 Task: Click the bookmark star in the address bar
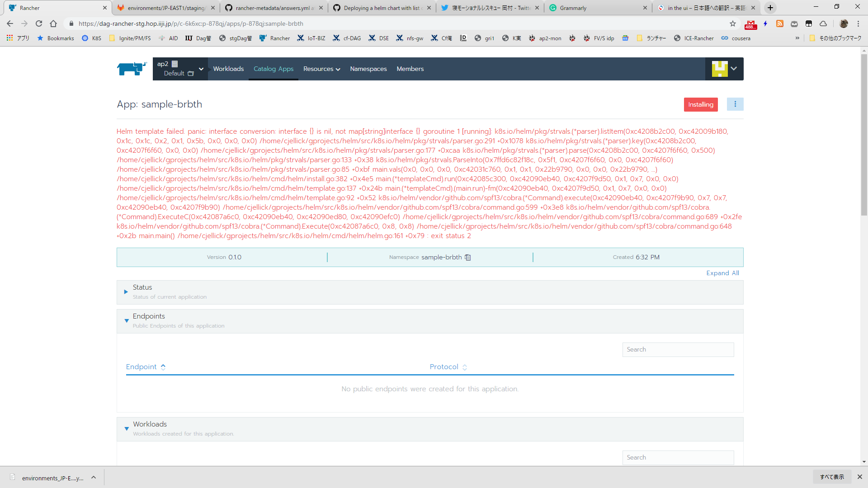pos(732,23)
